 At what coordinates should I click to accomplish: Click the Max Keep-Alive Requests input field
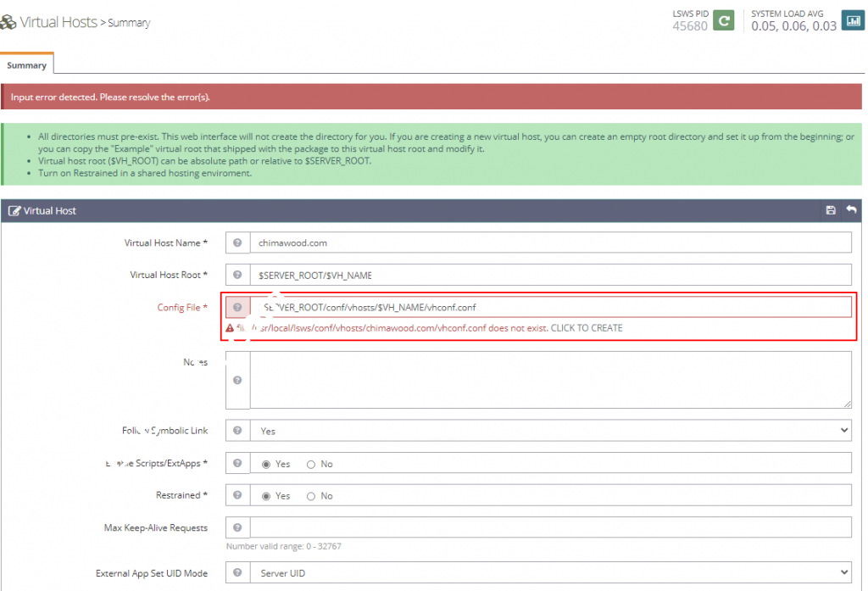(550, 528)
